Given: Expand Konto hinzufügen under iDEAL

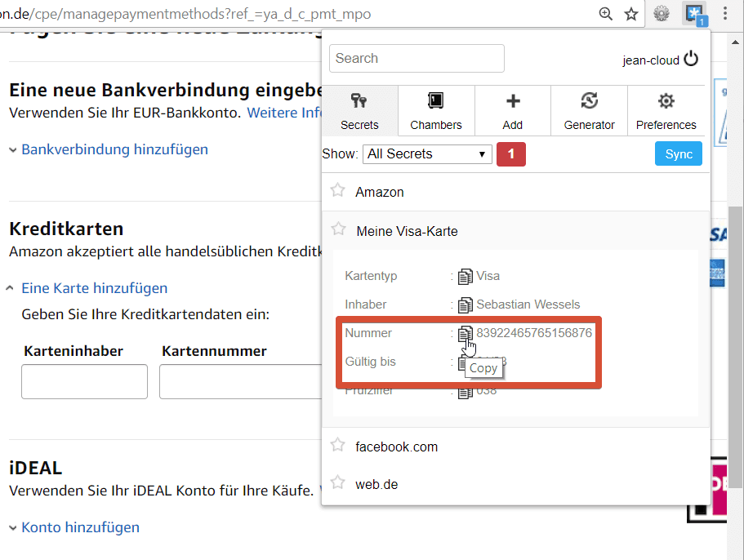Looking at the screenshot, I should pyautogui.click(x=80, y=527).
